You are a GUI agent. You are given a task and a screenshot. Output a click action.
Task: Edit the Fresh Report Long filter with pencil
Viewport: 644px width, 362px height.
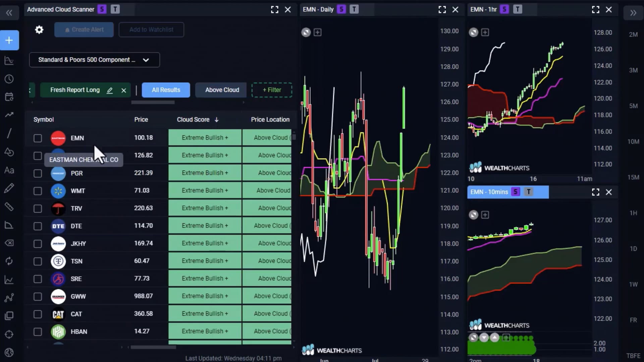110,90
